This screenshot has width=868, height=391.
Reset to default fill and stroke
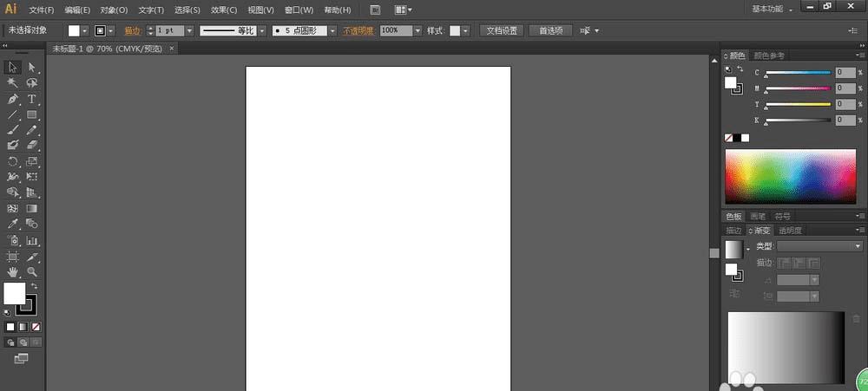point(7,311)
